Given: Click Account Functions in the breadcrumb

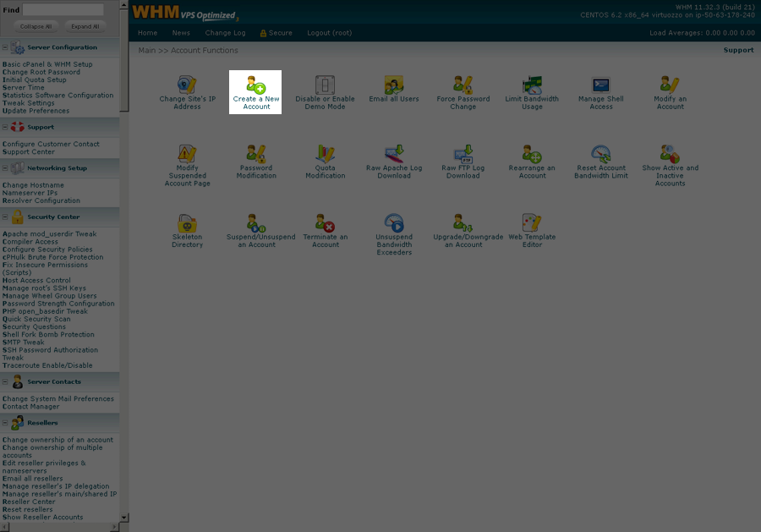Looking at the screenshot, I should pyautogui.click(x=205, y=51).
